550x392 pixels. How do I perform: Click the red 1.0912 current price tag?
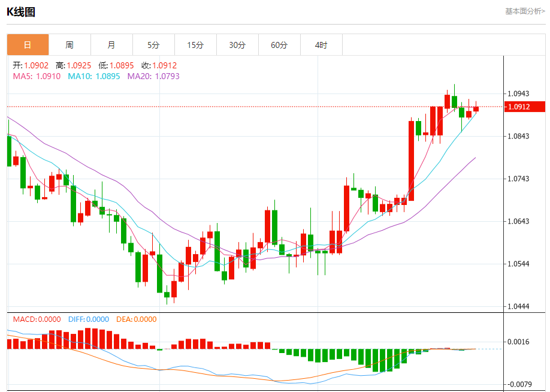point(525,107)
